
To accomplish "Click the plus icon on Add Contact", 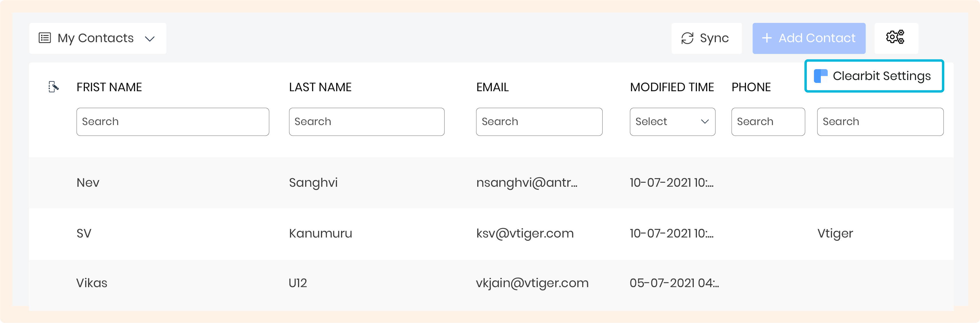I will (x=767, y=38).
